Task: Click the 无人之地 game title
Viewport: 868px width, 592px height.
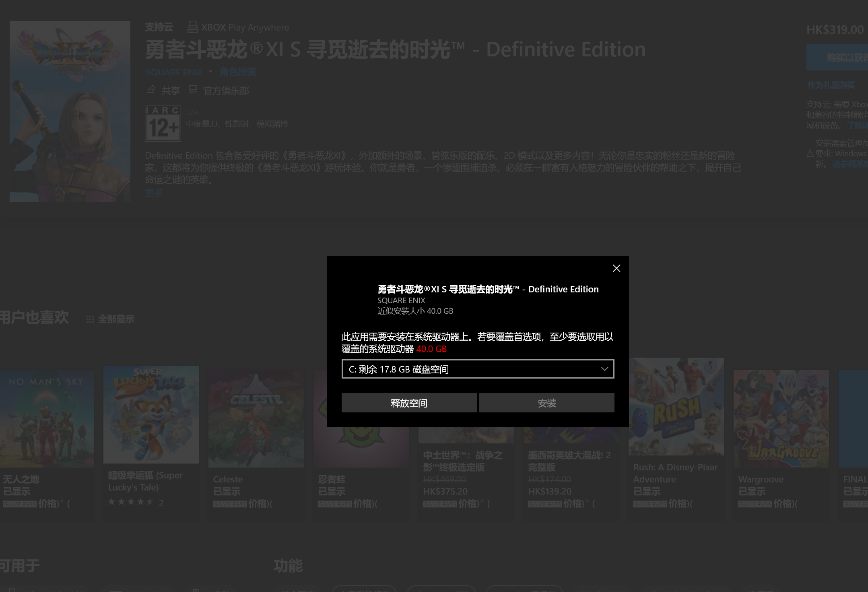Action: click(21, 479)
